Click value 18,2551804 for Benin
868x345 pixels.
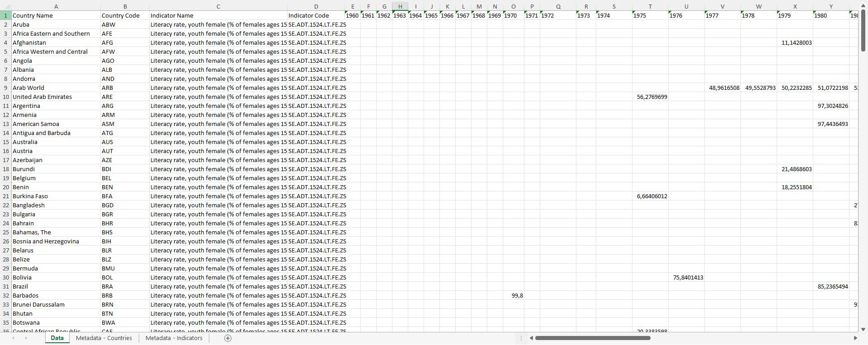pyautogui.click(x=795, y=187)
